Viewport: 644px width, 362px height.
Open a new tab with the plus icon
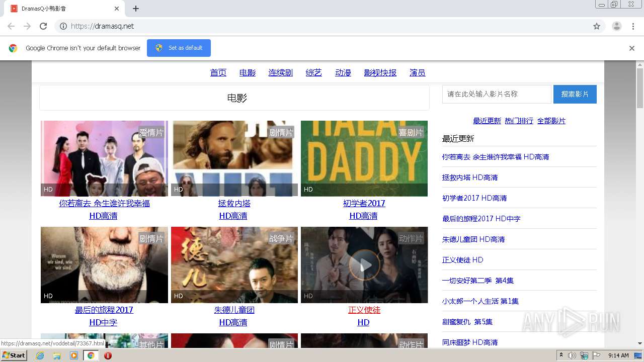[x=136, y=9]
